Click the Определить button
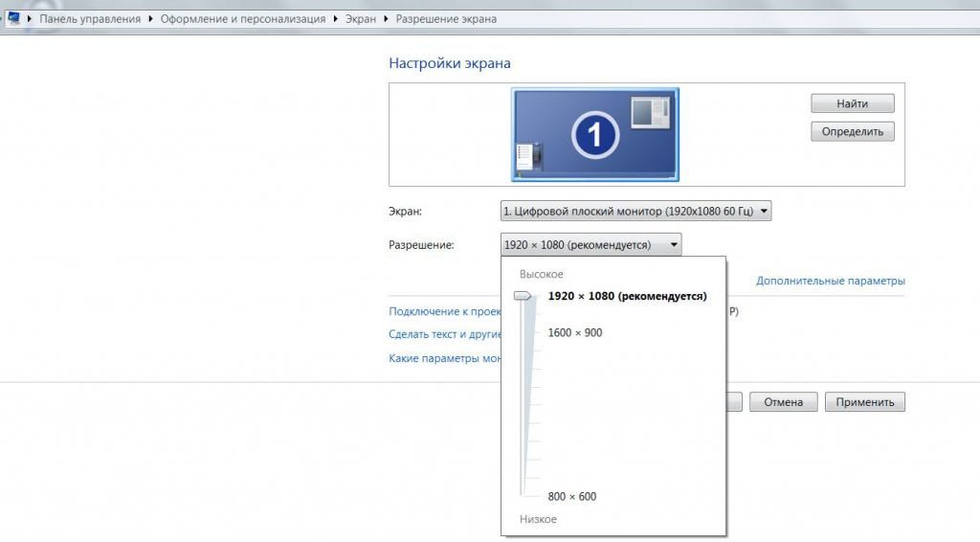 pos(853,131)
